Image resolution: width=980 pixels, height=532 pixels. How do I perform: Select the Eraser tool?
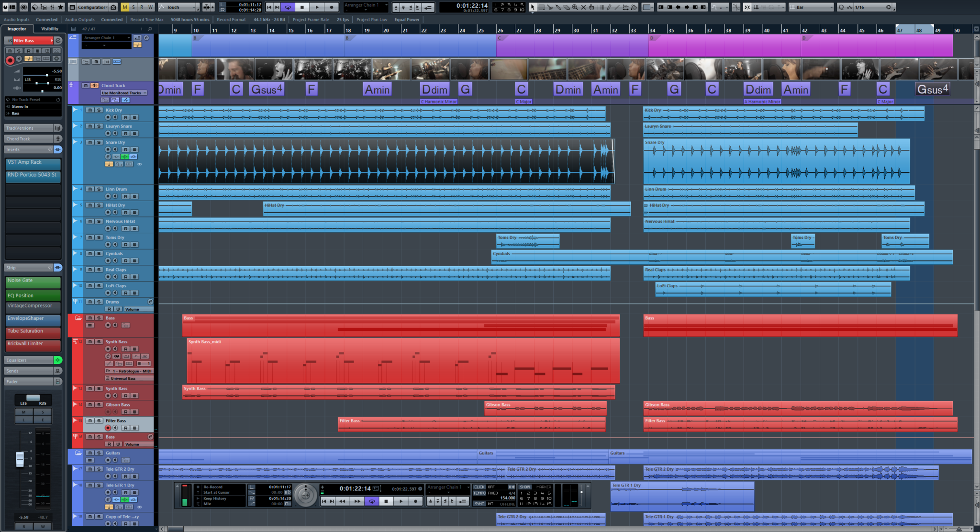(x=567, y=7)
